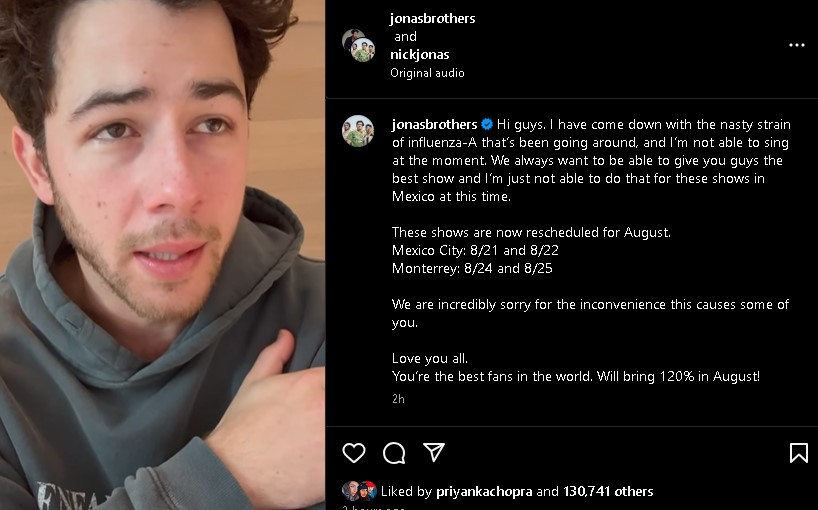This screenshot has width=818, height=510.
Task: Open the three-dot more options menu
Action: click(797, 45)
